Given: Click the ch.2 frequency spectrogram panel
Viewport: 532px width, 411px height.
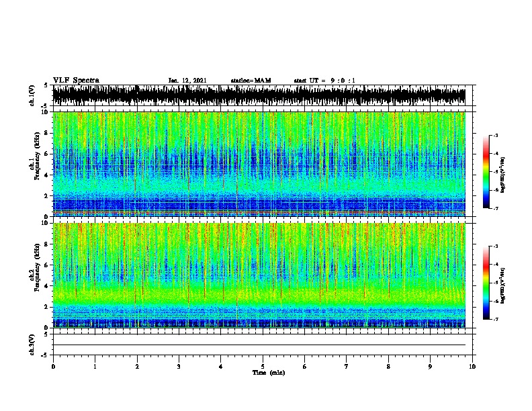Looking at the screenshot, I should tap(259, 275).
